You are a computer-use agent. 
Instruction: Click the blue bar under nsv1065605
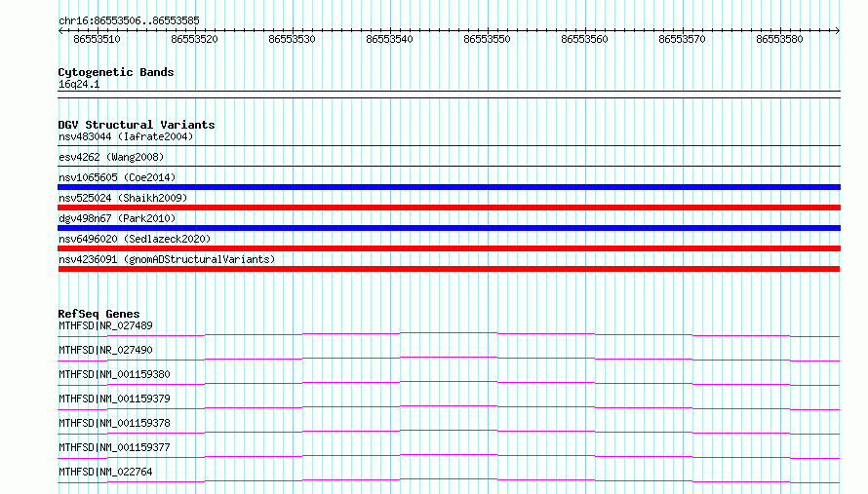pos(449,187)
